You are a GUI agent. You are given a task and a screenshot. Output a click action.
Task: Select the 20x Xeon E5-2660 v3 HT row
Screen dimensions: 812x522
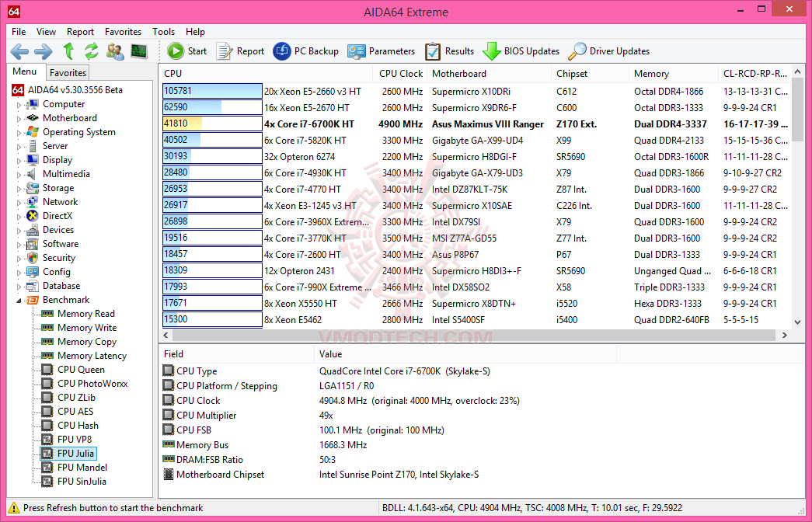click(476, 92)
